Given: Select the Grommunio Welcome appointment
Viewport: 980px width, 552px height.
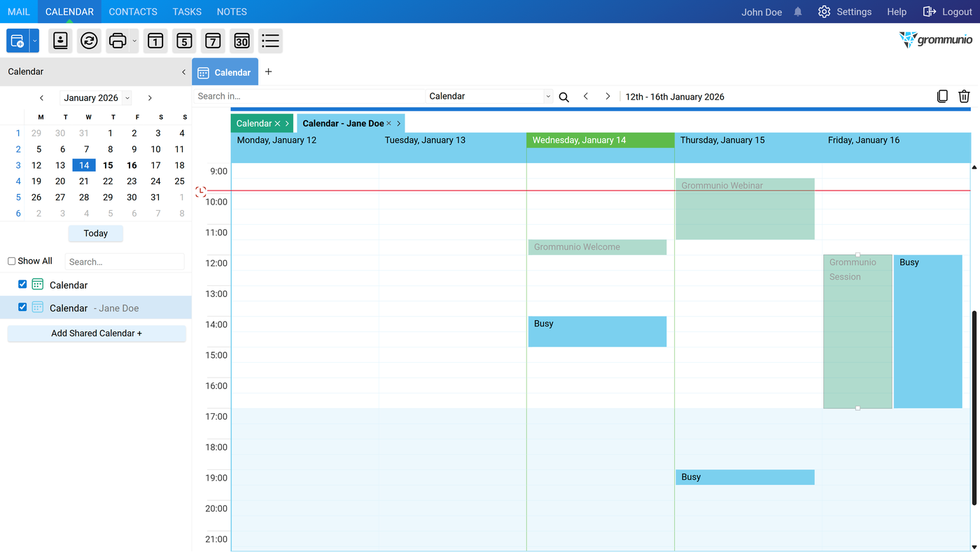Looking at the screenshot, I should point(597,247).
